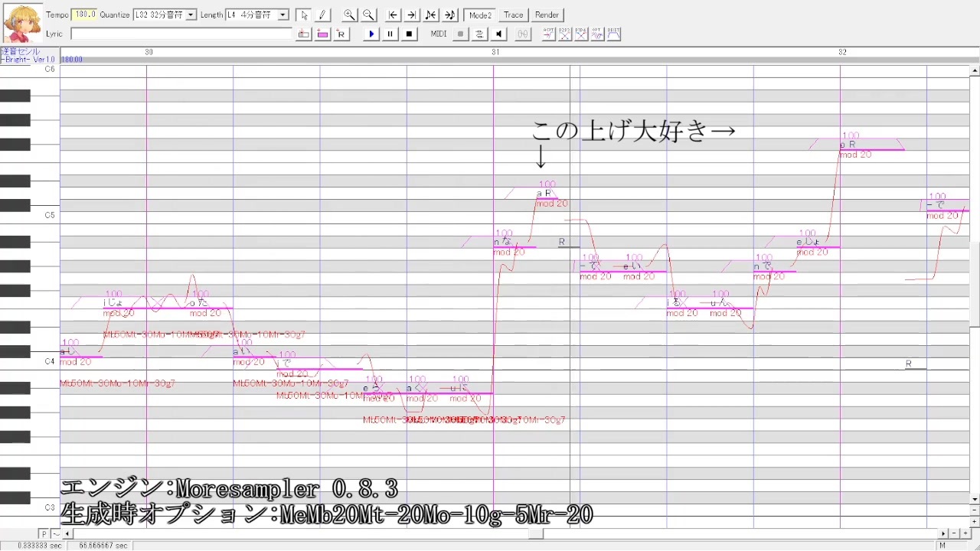980x551 pixels.
Task: Start playback with the play button
Action: [x=372, y=34]
